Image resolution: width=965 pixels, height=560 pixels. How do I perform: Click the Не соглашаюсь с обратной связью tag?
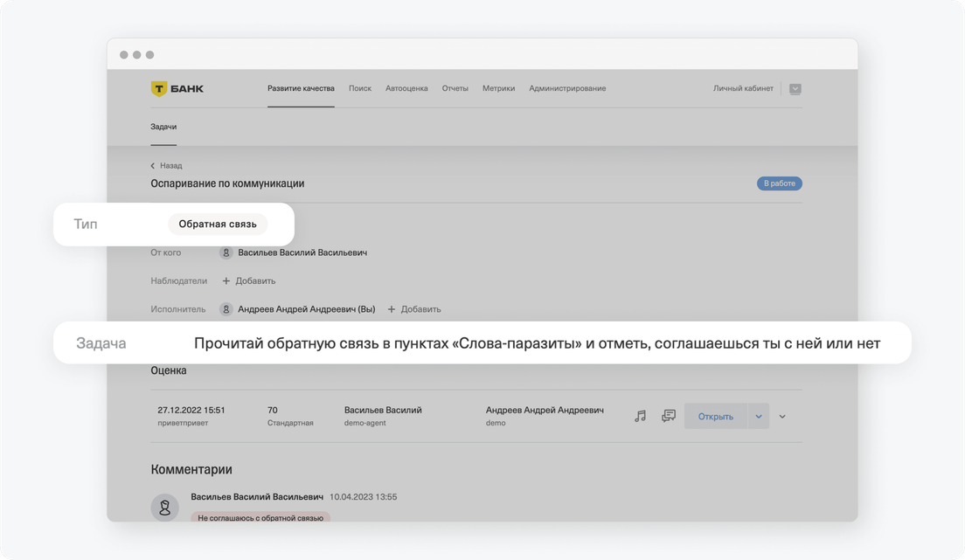(x=260, y=517)
